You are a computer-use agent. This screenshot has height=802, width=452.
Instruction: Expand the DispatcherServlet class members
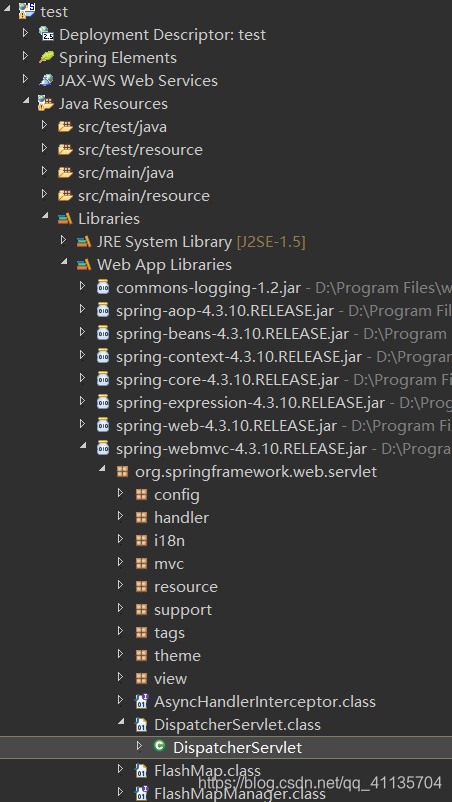click(140, 746)
